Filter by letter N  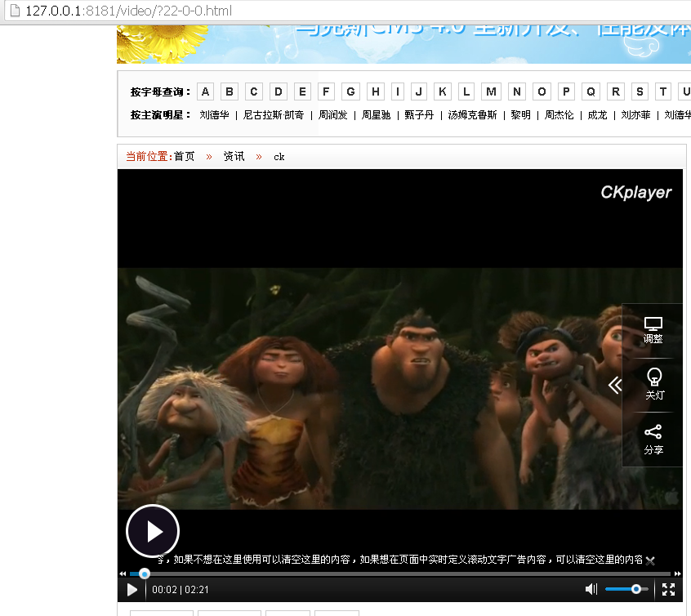[517, 92]
